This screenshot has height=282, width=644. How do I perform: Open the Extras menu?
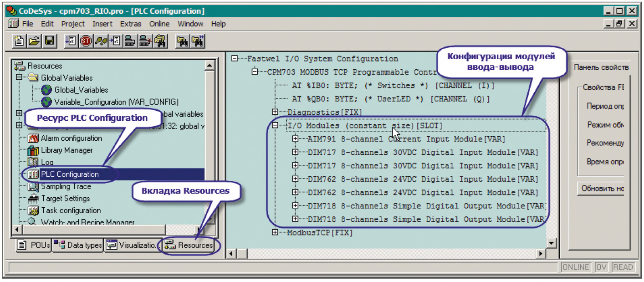point(131,24)
